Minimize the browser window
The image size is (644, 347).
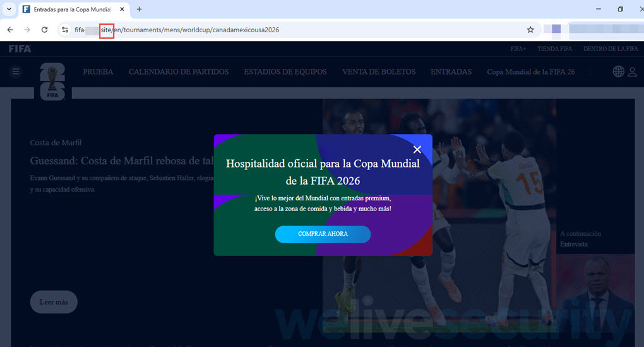pos(599,9)
